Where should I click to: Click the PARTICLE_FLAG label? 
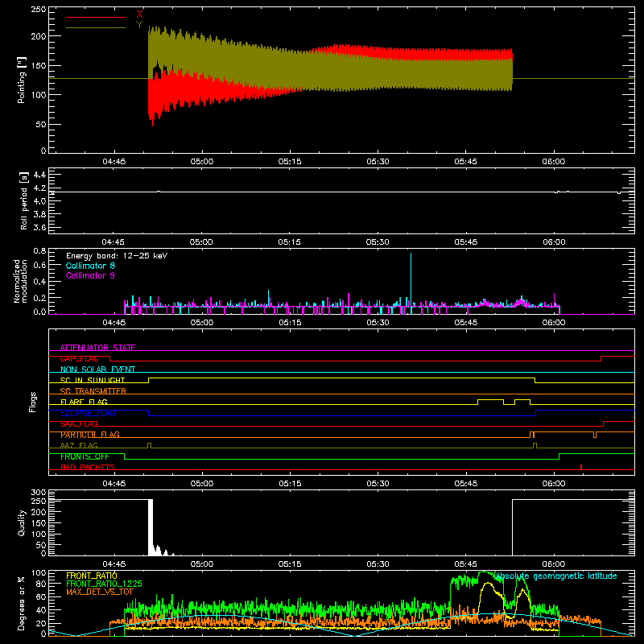[x=90, y=435]
